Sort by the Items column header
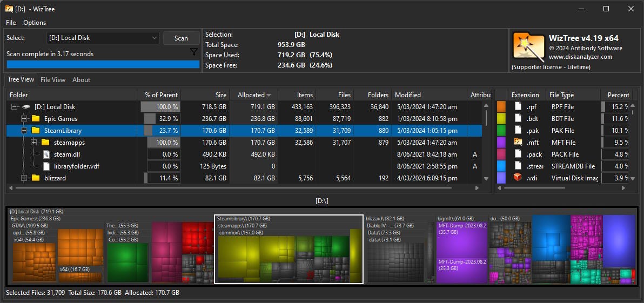 (x=297, y=95)
